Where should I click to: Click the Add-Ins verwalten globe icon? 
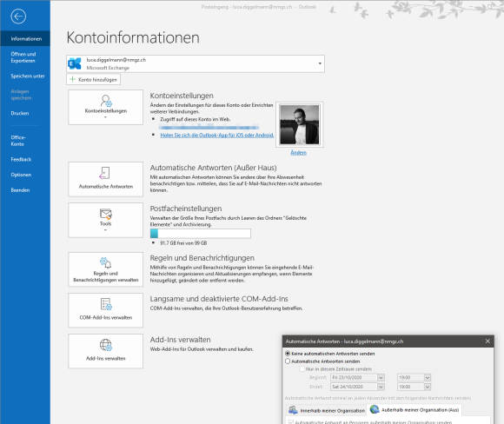[106, 345]
